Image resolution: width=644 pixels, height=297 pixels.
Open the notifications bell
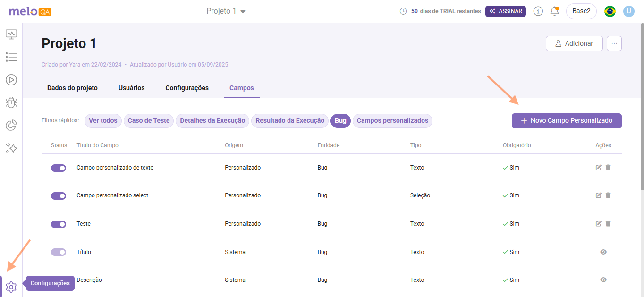(554, 11)
